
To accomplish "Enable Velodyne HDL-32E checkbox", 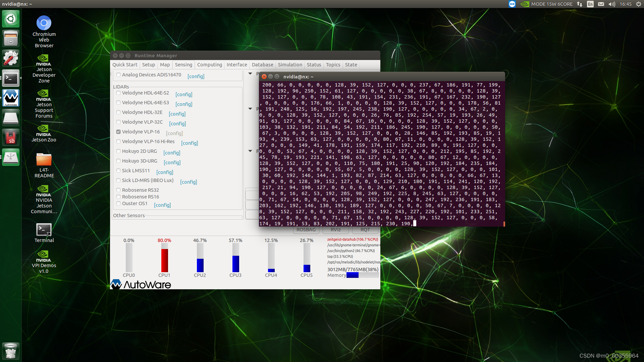I will click(x=118, y=112).
